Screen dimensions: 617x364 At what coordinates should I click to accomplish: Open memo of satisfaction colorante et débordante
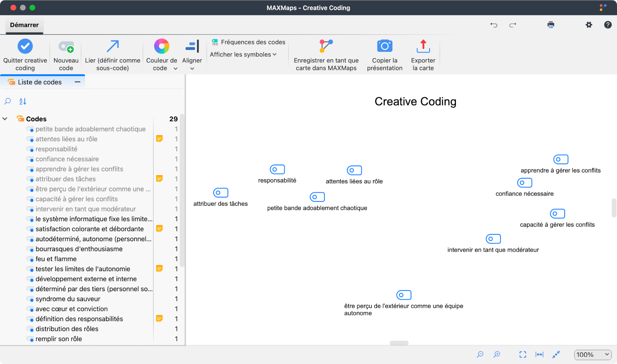(159, 229)
